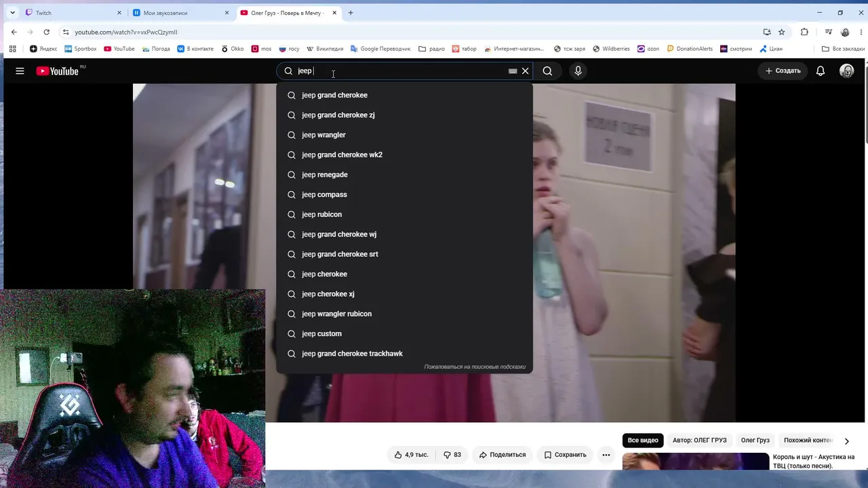
Task: Pick suggestion "jeep grand cherokee zj"
Action: (404, 115)
